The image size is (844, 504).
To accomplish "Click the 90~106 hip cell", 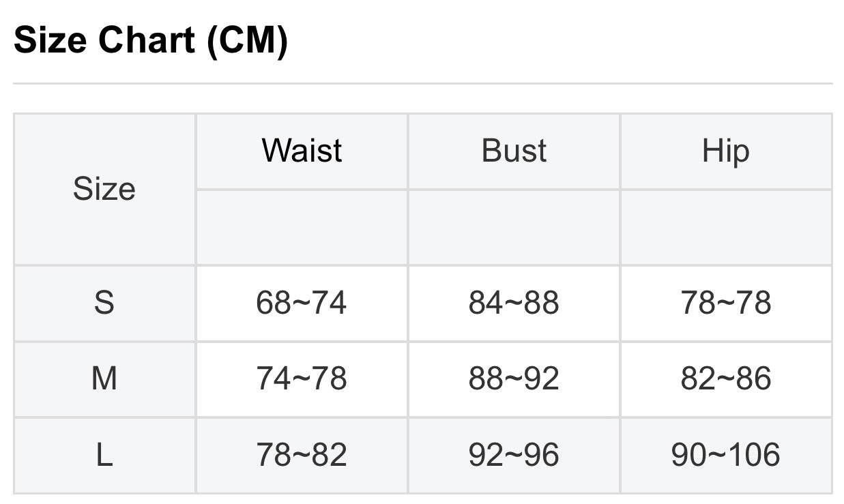I will click(725, 455).
